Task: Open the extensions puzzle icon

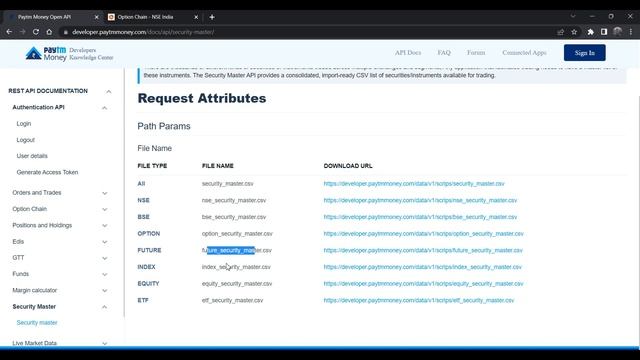Action: [590, 32]
